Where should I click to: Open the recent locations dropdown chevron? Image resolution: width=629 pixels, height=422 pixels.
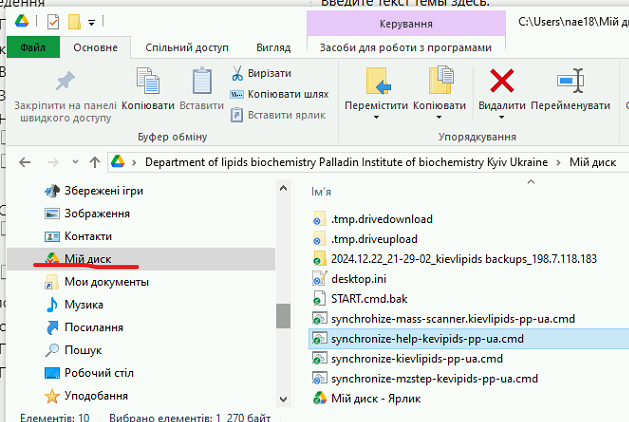click(x=75, y=162)
